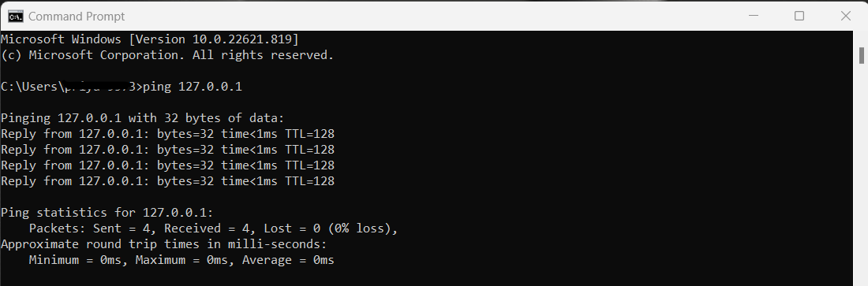This screenshot has height=286, width=868.
Task: Click the last Reply from 127.0.0.1 line
Action: coord(168,181)
